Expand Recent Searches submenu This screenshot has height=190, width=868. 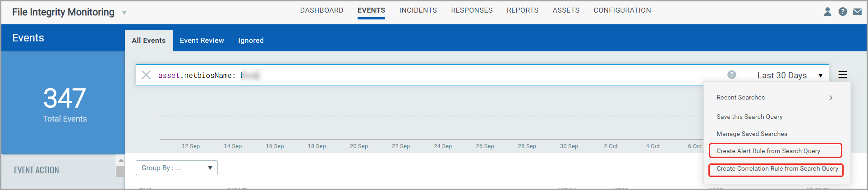775,97
